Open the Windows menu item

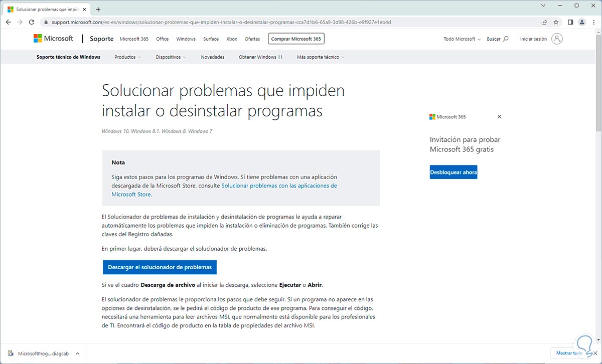pyautogui.click(x=186, y=39)
